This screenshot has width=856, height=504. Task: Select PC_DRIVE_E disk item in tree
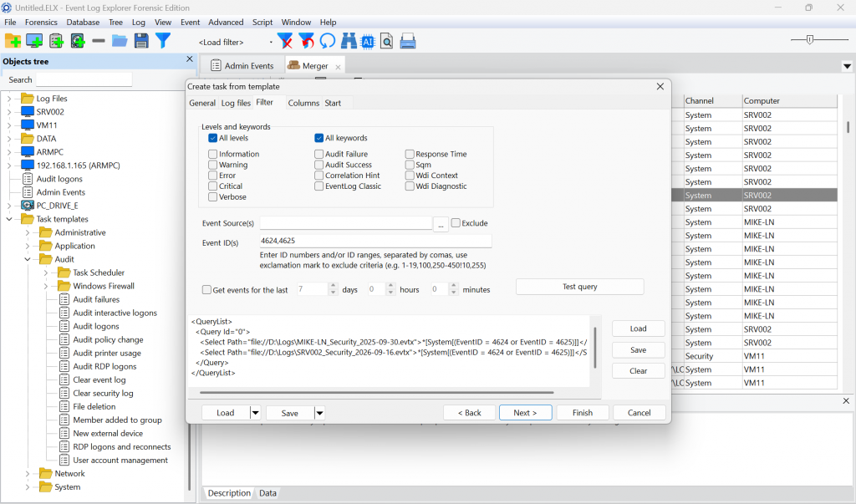pos(58,206)
